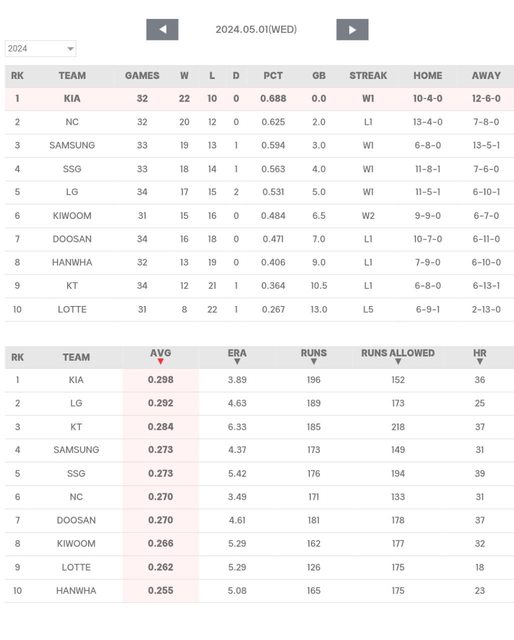Viewport: 514px width, 640px height.
Task: Sort teams by RUNS ALLOWED arrow
Action: 398,362
